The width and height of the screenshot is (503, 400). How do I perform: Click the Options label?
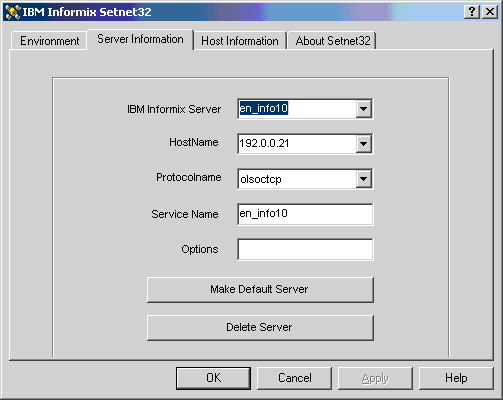pyautogui.click(x=200, y=249)
